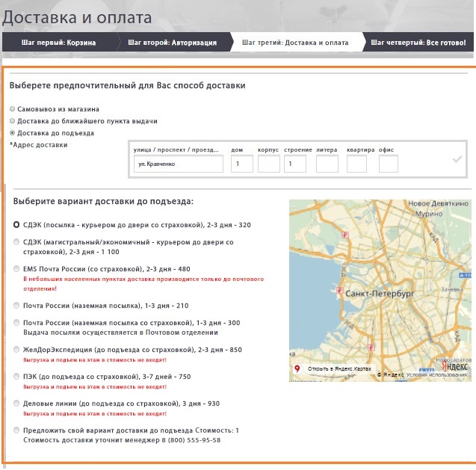476x470 pixels.
Task: Click the офис input field
Action: click(389, 164)
